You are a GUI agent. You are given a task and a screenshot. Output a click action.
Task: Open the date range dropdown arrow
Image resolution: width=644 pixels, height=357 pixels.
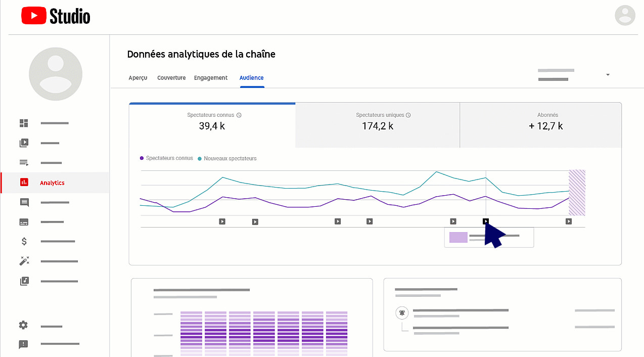[608, 75]
